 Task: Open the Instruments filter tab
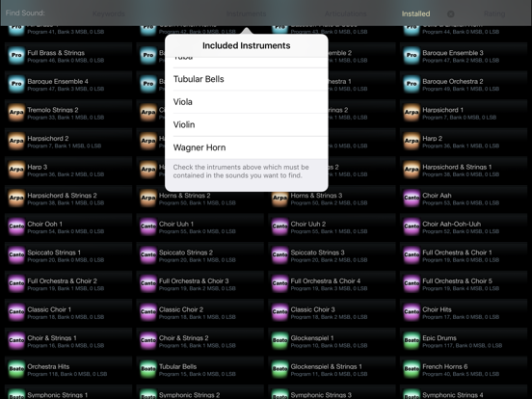tap(247, 13)
